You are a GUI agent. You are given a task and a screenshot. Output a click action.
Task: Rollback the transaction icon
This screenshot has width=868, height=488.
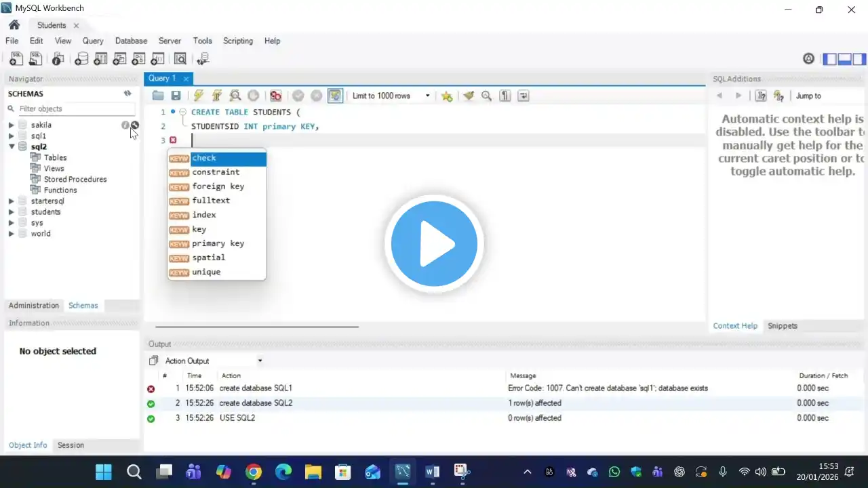tap(316, 96)
